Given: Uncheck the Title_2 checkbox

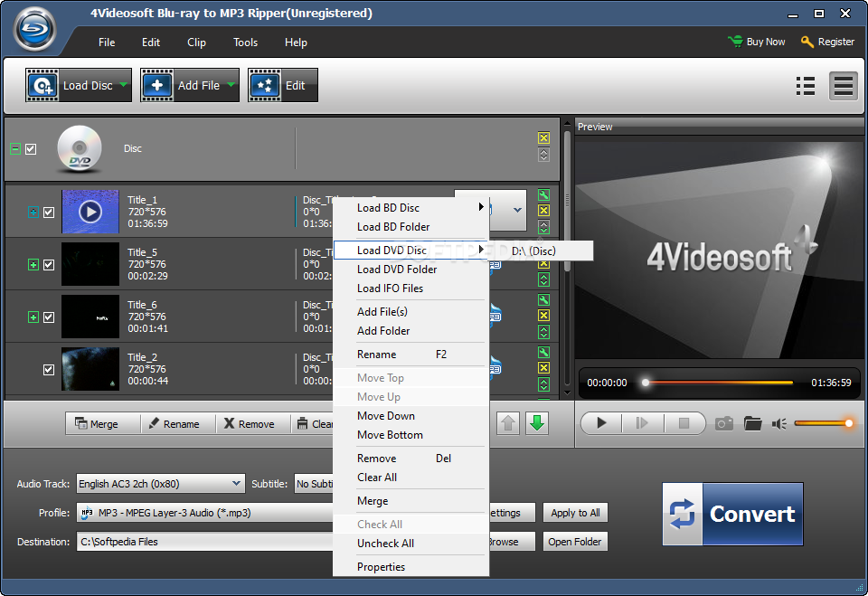Looking at the screenshot, I should 49,370.
